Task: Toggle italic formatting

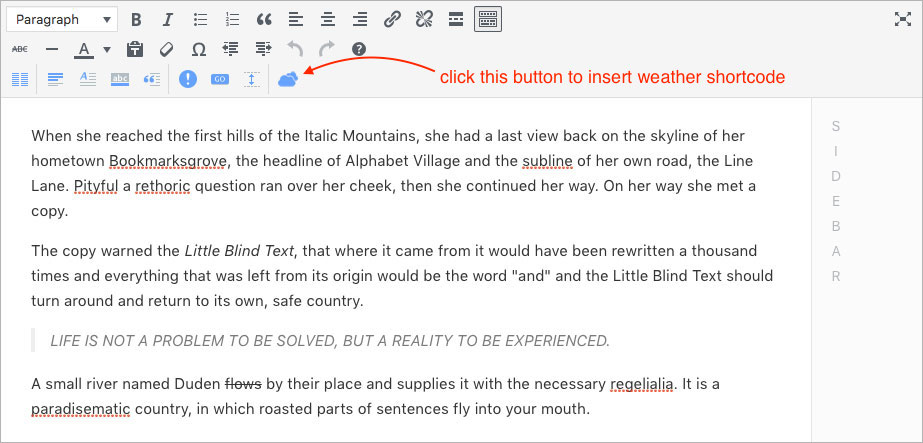Action: (x=167, y=19)
